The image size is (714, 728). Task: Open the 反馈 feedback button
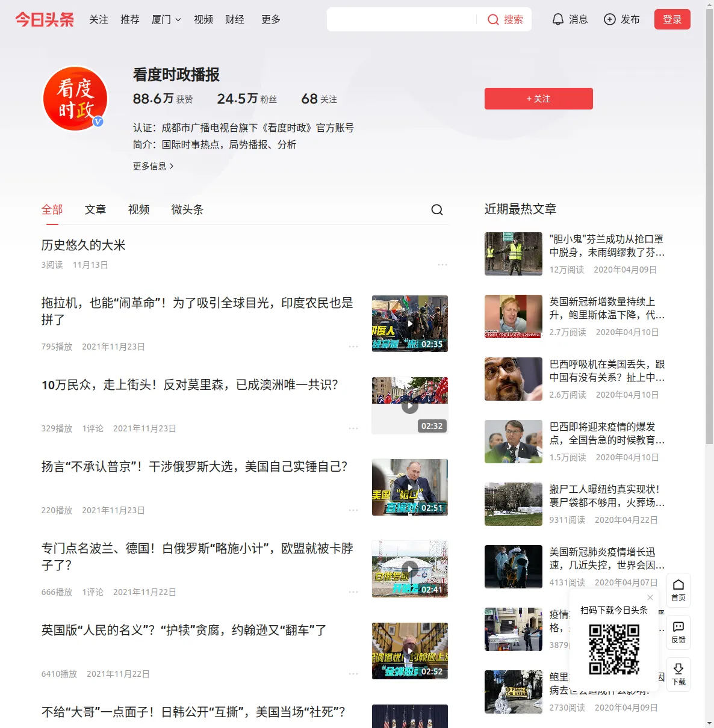pyautogui.click(x=678, y=632)
